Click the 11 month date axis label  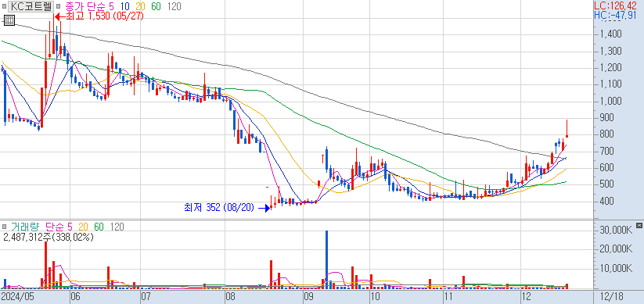pyautogui.click(x=449, y=297)
